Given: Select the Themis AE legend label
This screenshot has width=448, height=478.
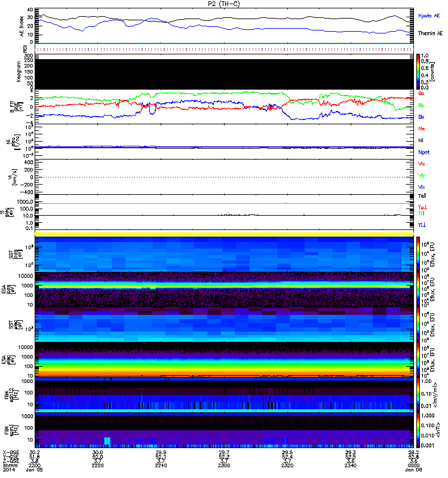Looking at the screenshot, I should coord(430,33).
